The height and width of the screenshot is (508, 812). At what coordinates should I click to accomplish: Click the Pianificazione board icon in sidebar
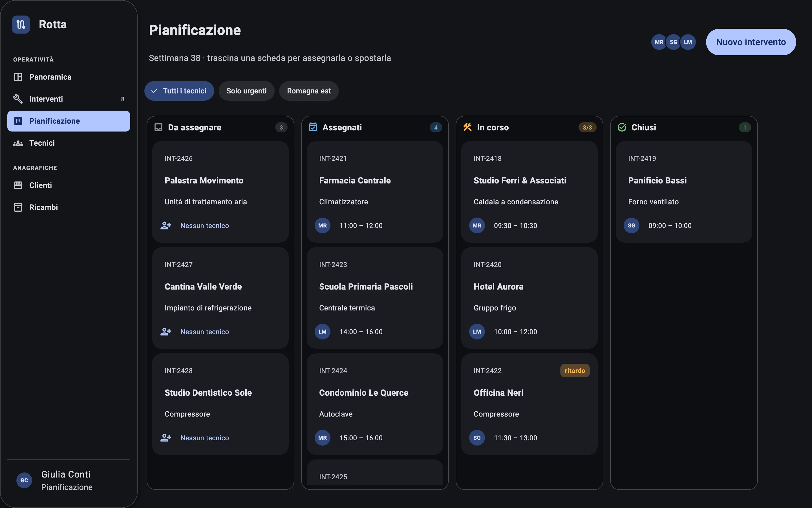[x=18, y=121]
